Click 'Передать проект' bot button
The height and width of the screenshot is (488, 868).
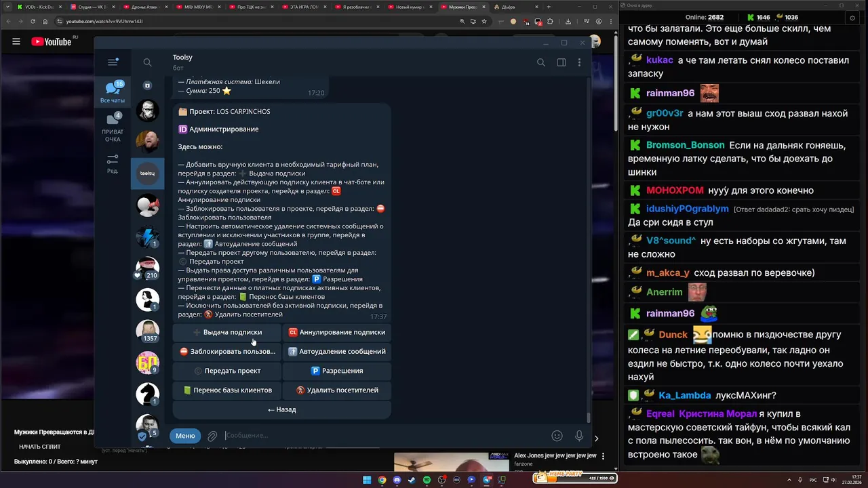226,371
